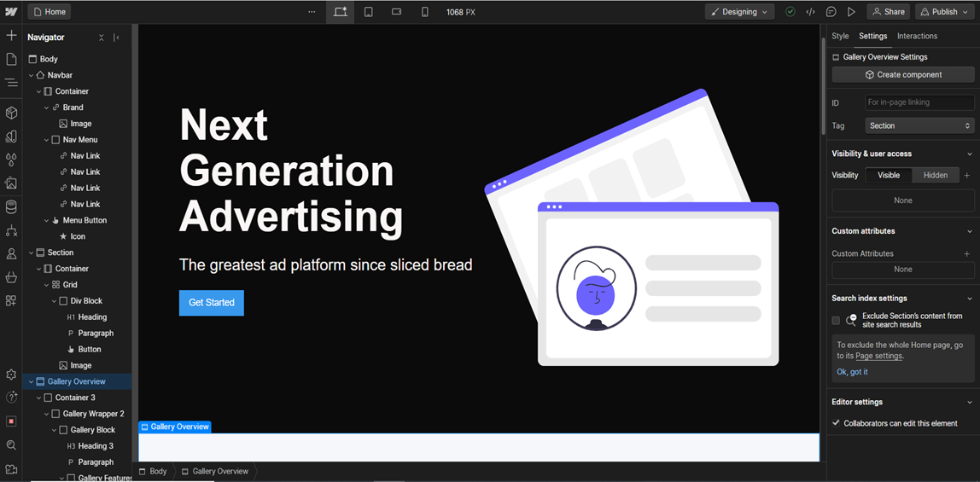This screenshot has height=482, width=980.
Task: Preview the site with play icon
Action: coord(851,12)
